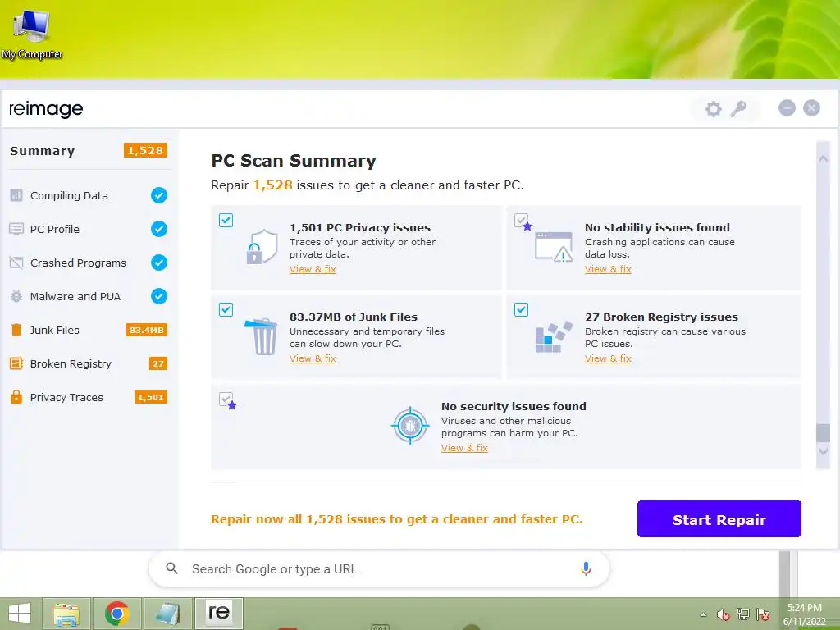The image size is (840, 630).
Task: Click the Privacy Traces 1,501 badge
Action: pos(151,398)
